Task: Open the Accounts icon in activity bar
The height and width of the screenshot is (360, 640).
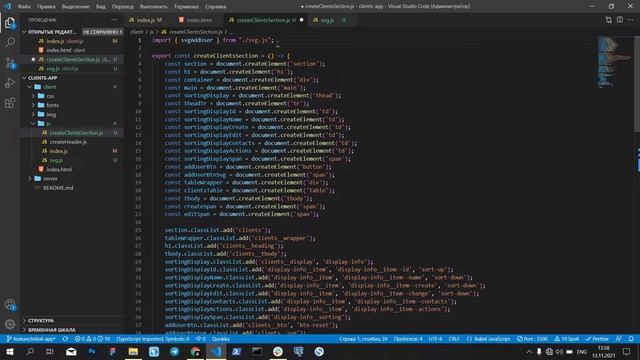Action: click(10, 304)
